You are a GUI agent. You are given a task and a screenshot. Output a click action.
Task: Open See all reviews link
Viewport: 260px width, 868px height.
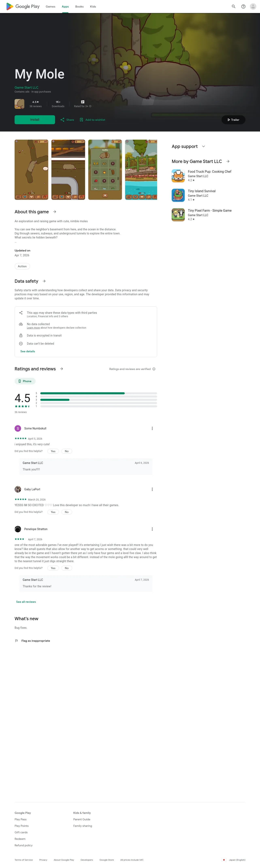(x=26, y=602)
